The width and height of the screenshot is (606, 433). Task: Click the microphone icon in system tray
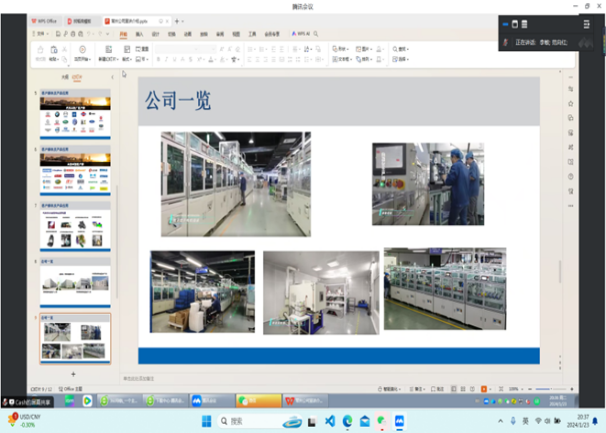[514, 420]
